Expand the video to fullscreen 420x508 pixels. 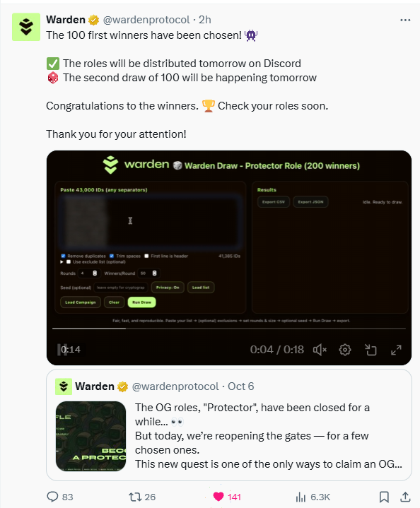tap(396, 350)
